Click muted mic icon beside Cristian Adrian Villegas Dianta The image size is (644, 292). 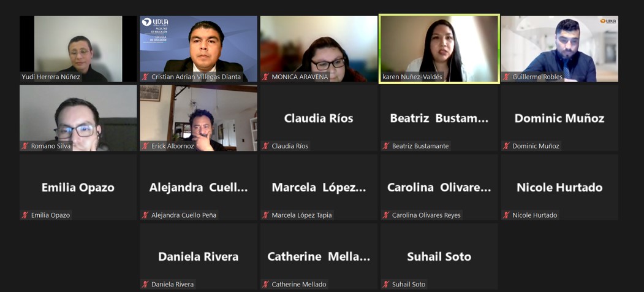(x=145, y=77)
